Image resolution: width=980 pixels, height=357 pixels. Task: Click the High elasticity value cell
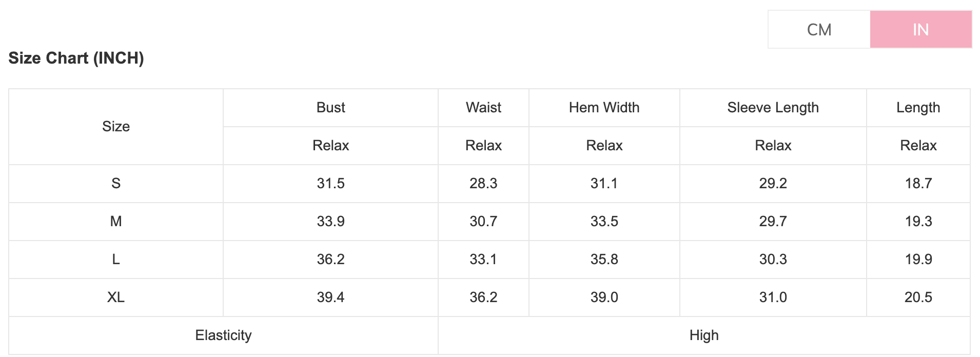704,335
